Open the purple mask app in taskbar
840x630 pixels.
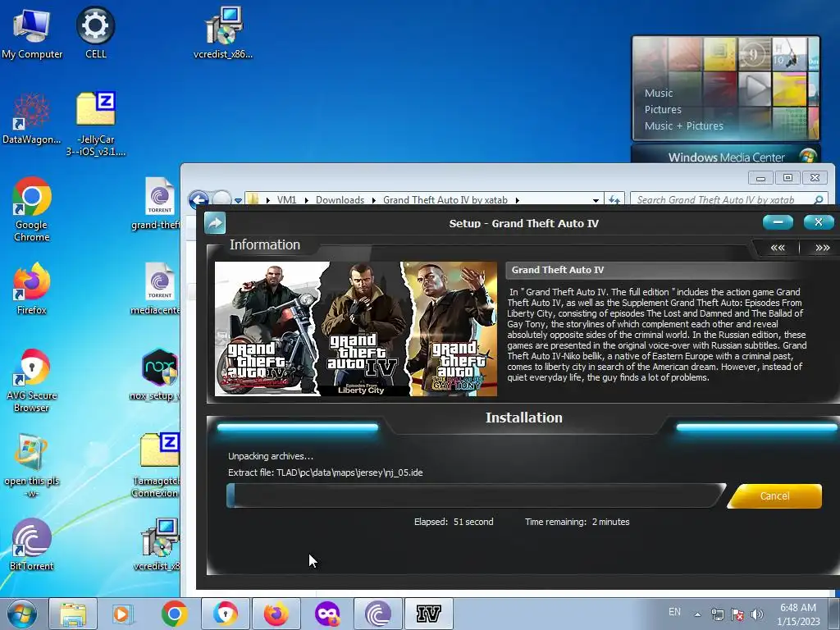click(x=326, y=614)
